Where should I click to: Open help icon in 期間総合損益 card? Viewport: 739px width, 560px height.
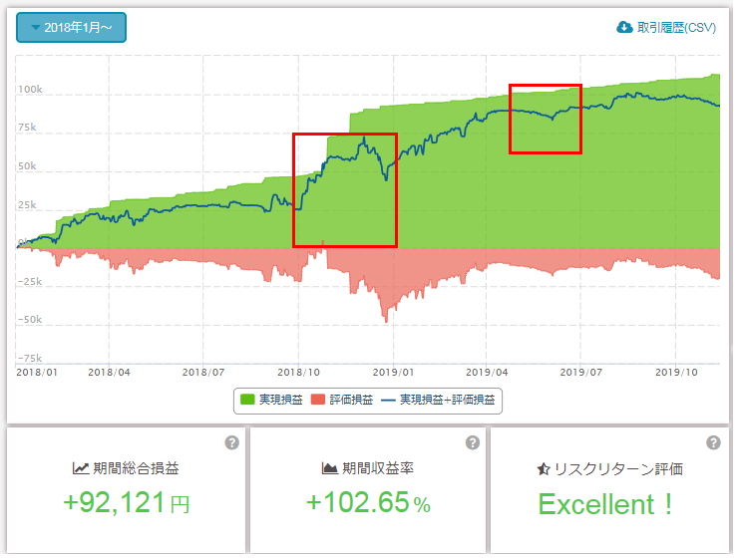tap(231, 442)
